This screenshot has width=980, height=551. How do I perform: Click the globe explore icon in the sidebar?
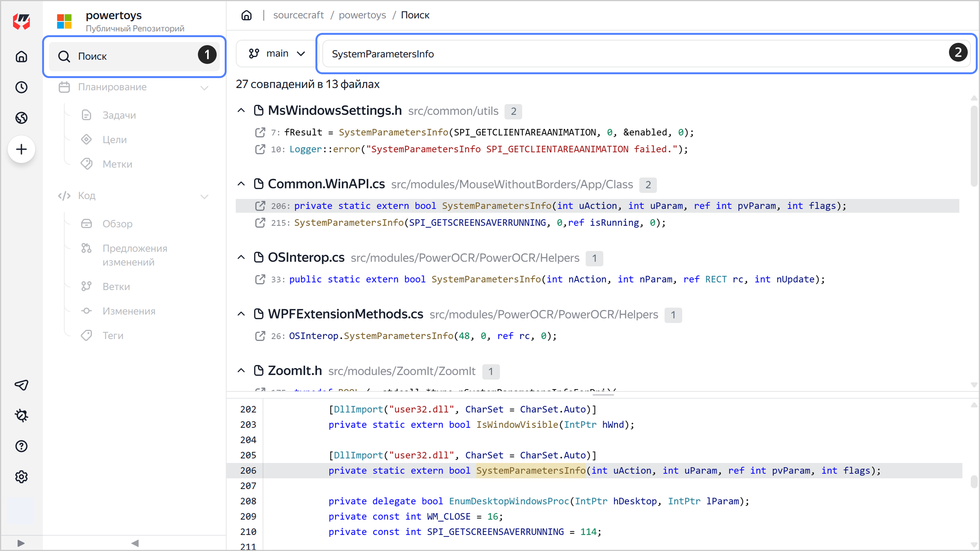21,118
